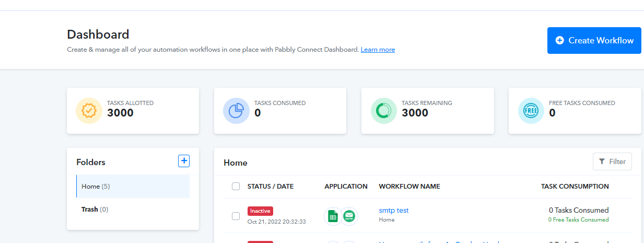Click the Tasks Remaining ring icon
This screenshot has height=243, width=644.
pyautogui.click(x=384, y=111)
